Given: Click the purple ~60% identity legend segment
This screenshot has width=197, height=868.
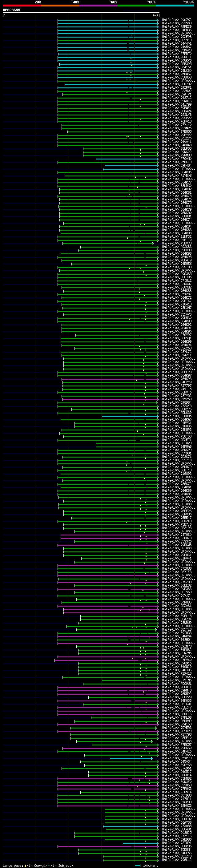Looking at the screenshot, I should coord(99,6).
